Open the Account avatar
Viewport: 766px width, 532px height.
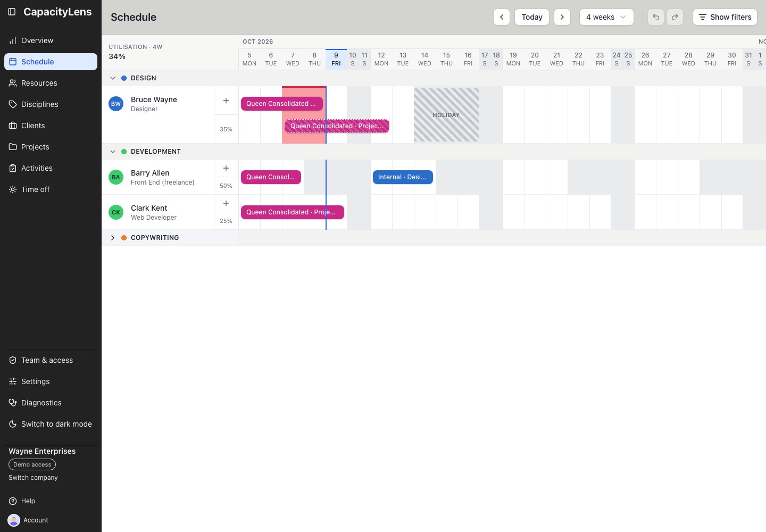(x=14, y=520)
